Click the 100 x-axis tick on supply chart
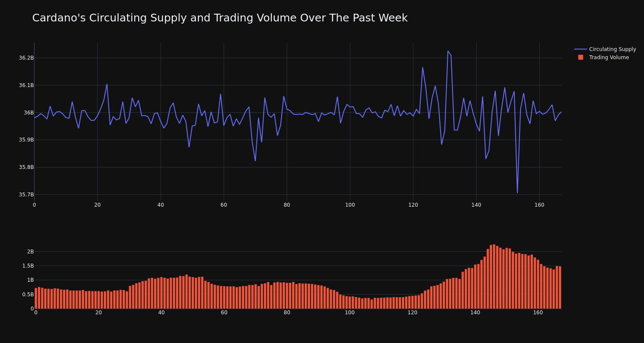Viewport: 644px width, 343px height. pos(350,205)
